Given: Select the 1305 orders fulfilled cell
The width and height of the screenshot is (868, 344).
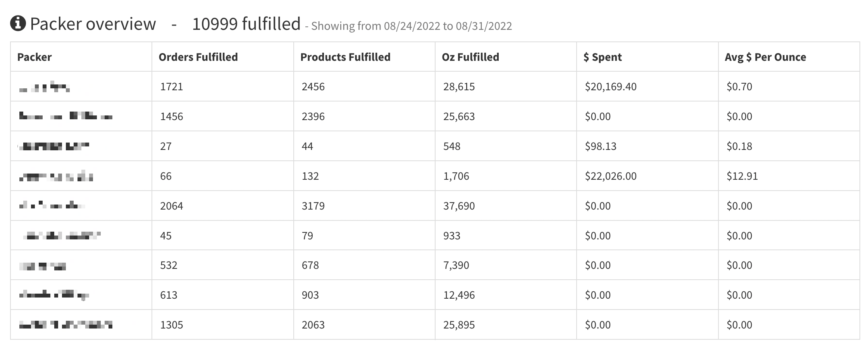Looking at the screenshot, I should (171, 325).
